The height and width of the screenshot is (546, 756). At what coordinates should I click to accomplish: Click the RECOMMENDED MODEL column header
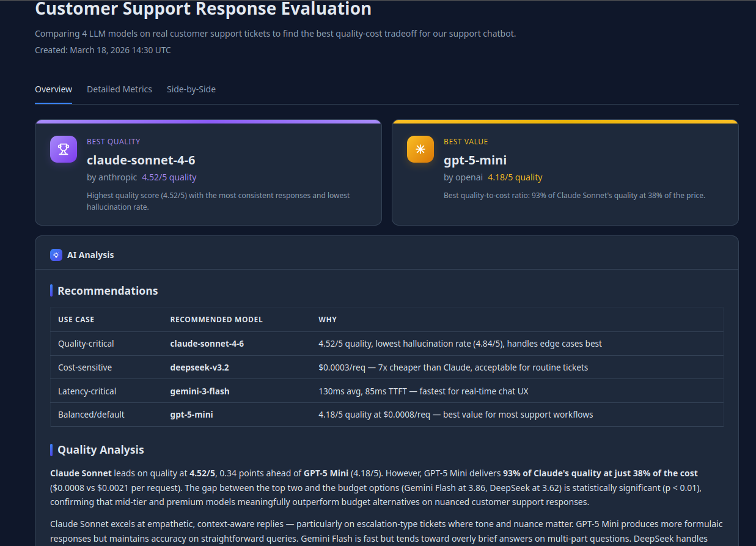(216, 320)
